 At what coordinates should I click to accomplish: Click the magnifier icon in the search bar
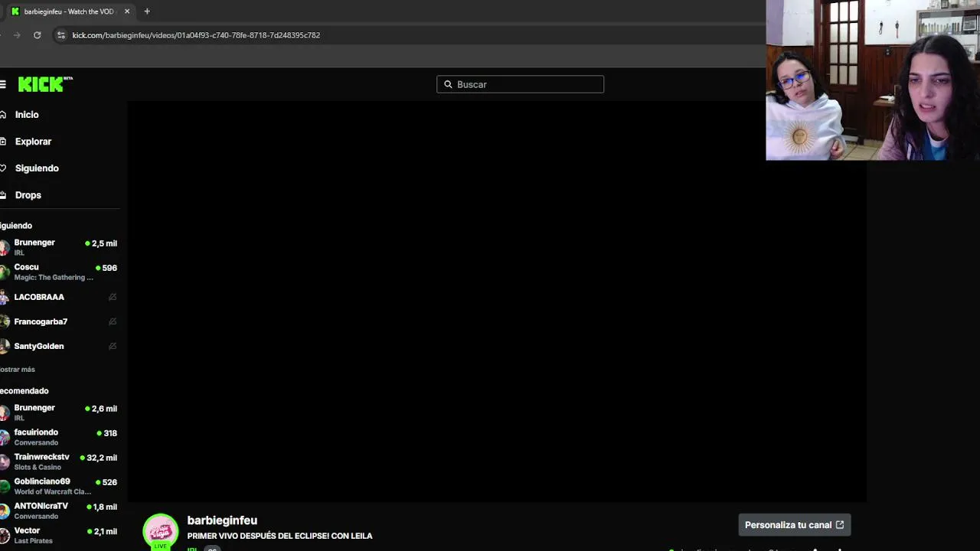tap(448, 84)
